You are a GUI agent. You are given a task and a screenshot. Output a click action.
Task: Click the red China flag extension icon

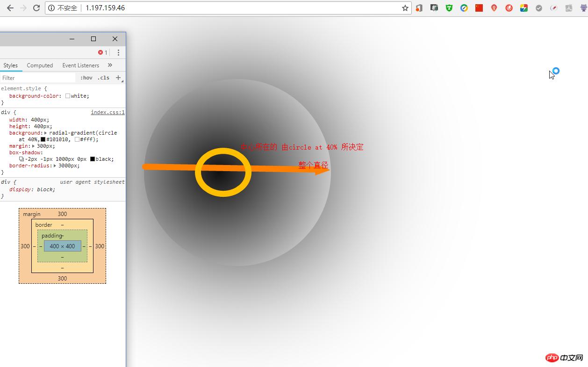click(479, 8)
